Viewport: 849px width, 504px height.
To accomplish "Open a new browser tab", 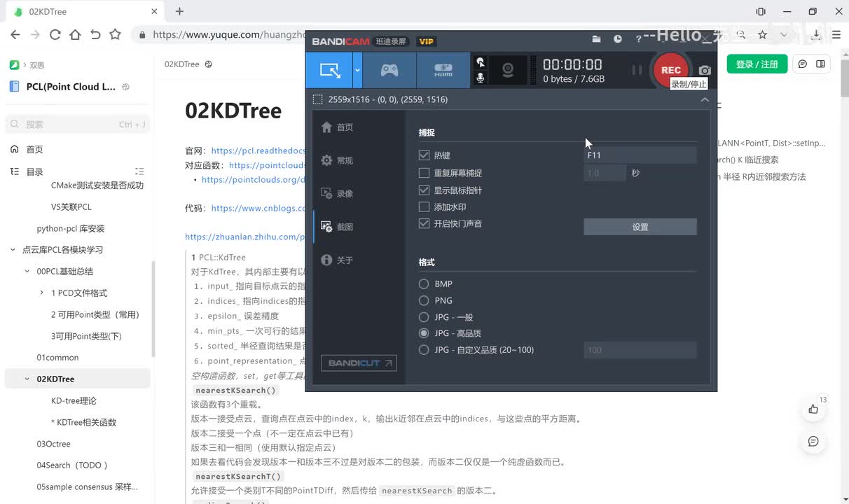I will [179, 11].
